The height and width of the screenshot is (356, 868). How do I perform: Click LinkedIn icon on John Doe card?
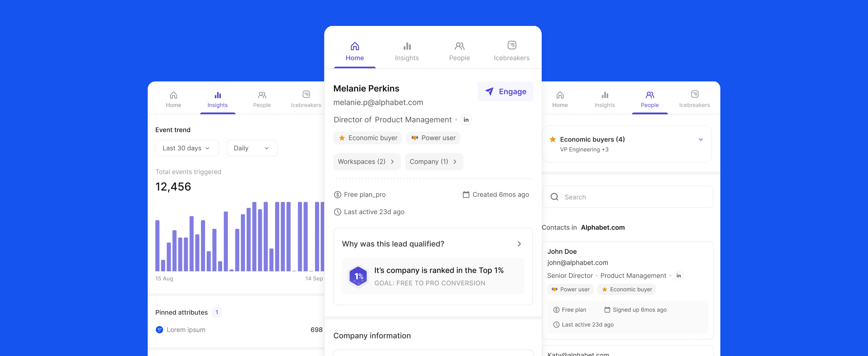coord(678,276)
